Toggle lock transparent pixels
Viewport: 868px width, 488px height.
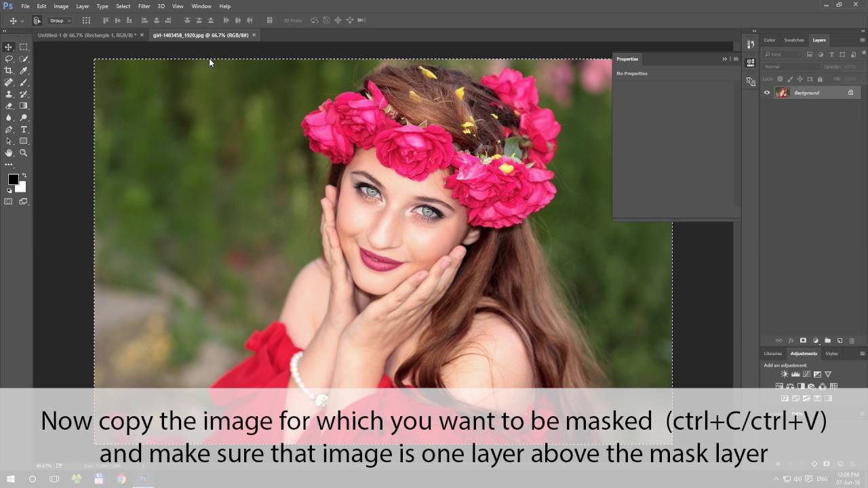point(780,79)
